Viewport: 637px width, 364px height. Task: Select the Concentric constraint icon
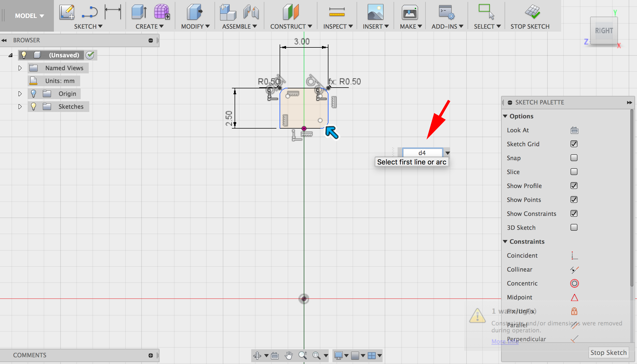[574, 283]
